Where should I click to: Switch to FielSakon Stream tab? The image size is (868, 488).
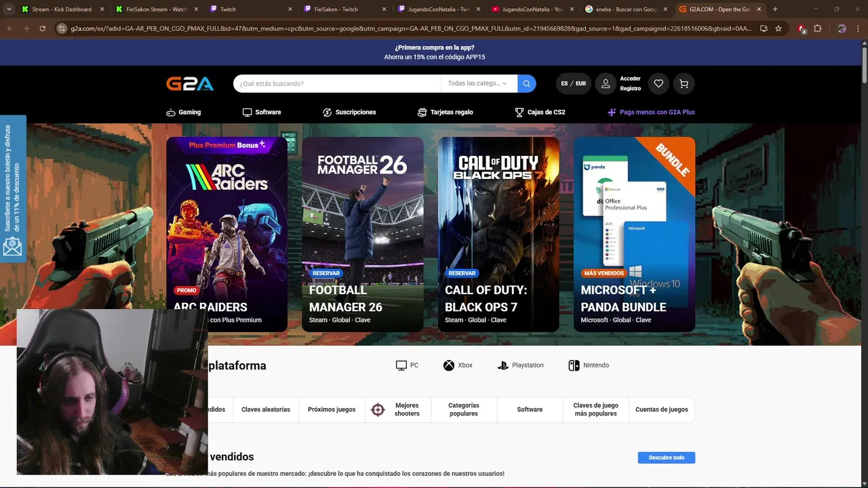coord(156,9)
